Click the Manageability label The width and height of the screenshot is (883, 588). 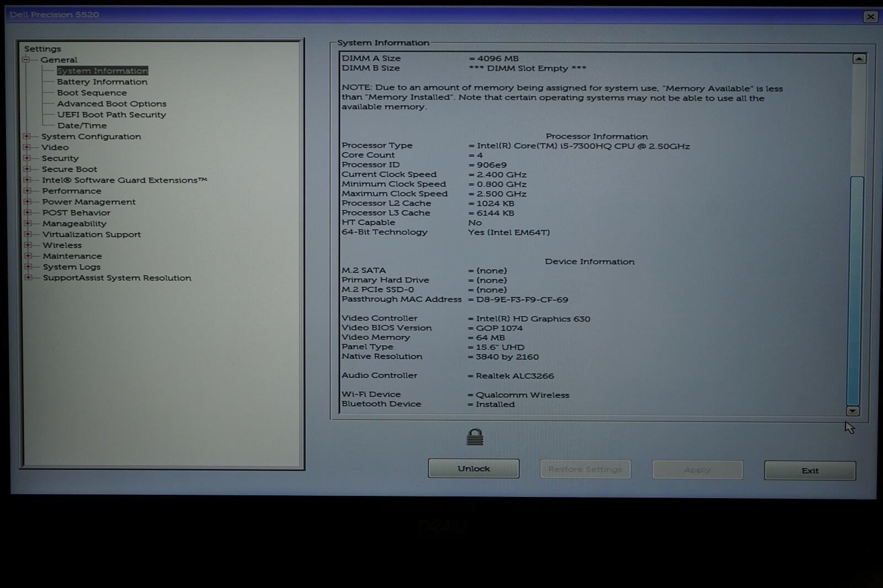pos(75,223)
